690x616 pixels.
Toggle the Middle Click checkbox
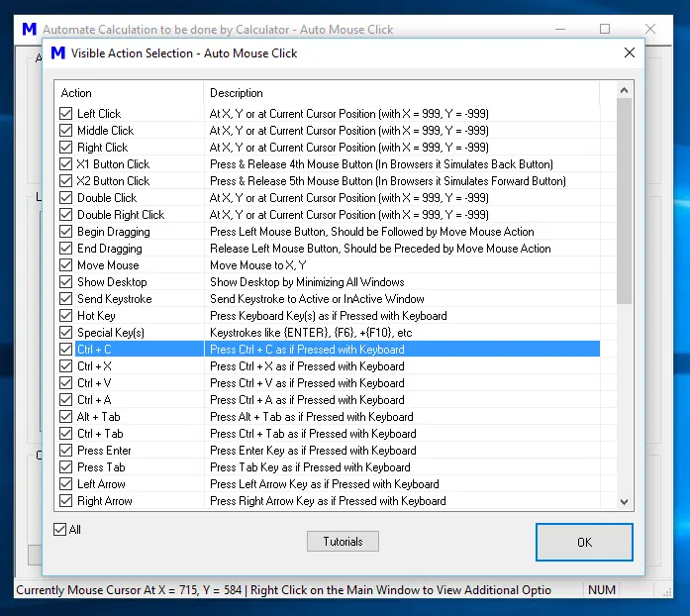[x=66, y=131]
